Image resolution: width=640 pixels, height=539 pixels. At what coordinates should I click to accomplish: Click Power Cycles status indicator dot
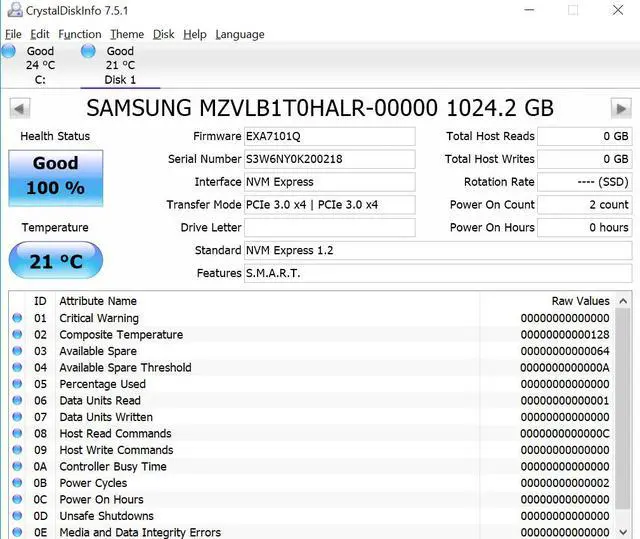pyautogui.click(x=17, y=483)
